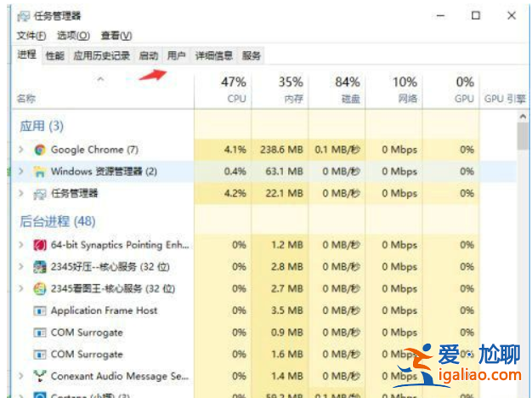This screenshot has height=398, width=532.
Task: Click the 2345好压 process icon
Action: pos(40,267)
